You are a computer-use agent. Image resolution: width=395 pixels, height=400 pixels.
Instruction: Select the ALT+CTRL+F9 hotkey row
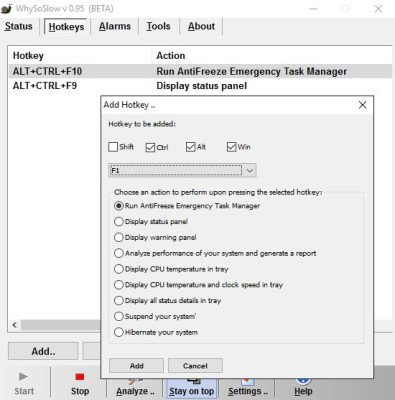tap(200, 86)
